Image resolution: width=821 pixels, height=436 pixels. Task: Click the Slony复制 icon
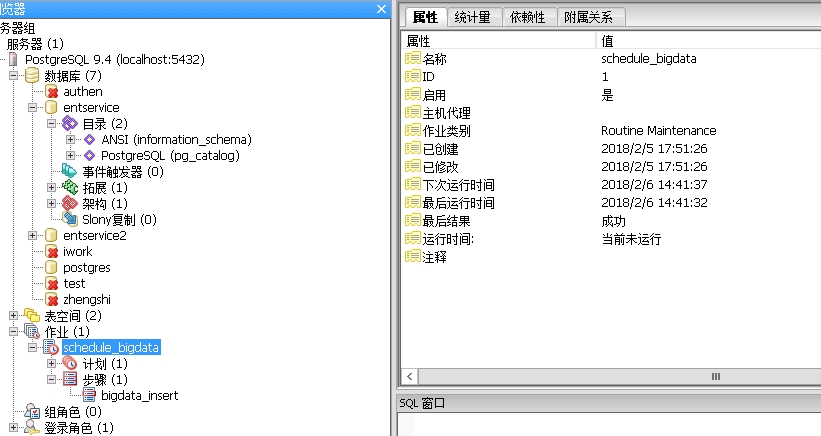point(69,220)
